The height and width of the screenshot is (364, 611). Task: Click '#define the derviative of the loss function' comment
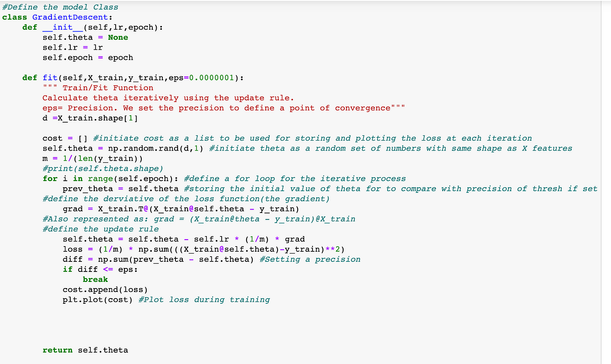186,199
